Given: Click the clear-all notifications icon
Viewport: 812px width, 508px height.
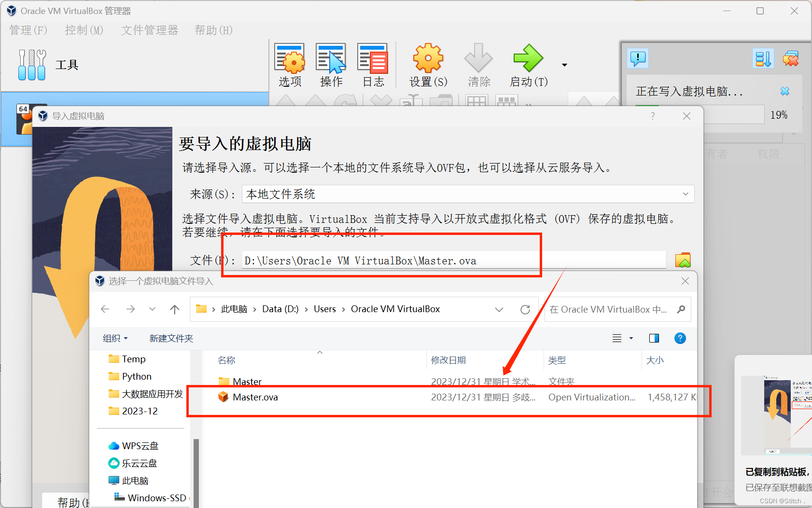Looking at the screenshot, I should point(791,58).
